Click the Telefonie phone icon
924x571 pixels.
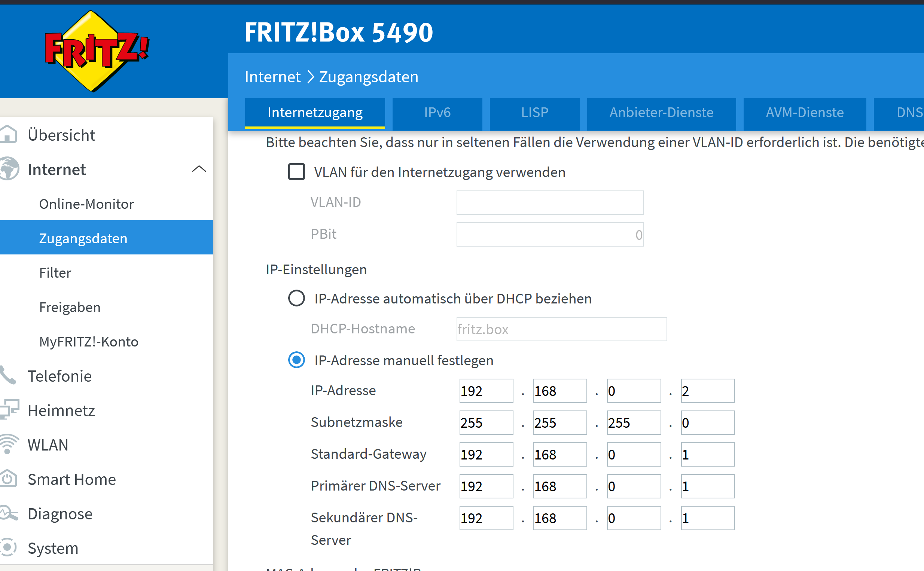[7, 375]
